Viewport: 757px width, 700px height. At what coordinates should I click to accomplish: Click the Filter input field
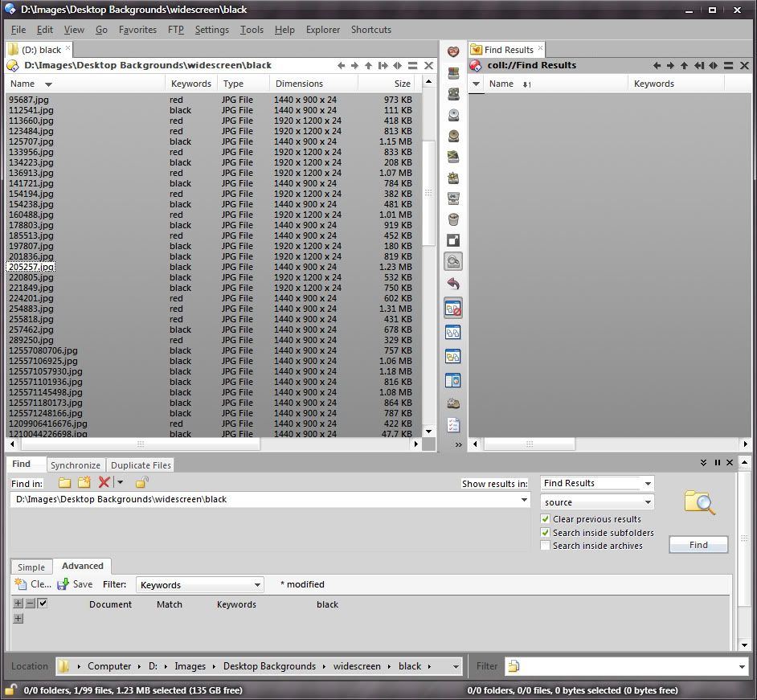click(625, 667)
